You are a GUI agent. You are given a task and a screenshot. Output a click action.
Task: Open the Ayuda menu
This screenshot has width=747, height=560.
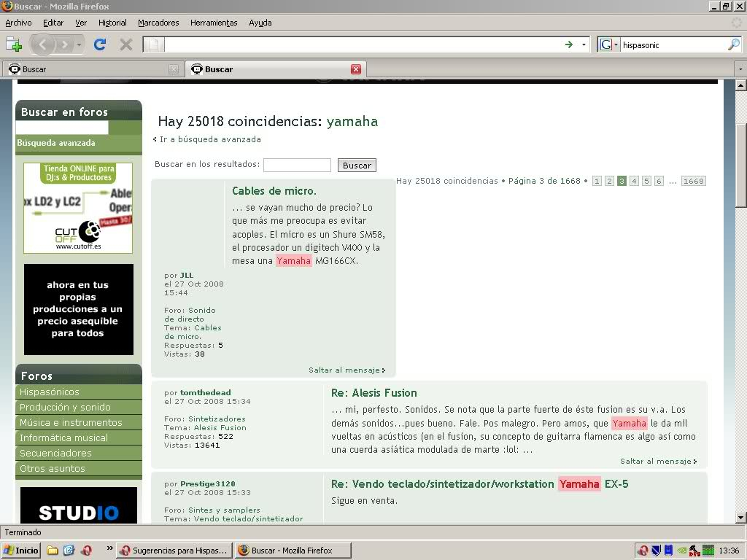(260, 23)
